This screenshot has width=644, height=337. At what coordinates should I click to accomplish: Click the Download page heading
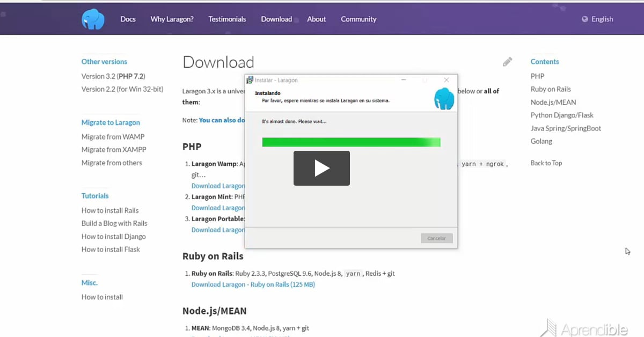(218, 62)
